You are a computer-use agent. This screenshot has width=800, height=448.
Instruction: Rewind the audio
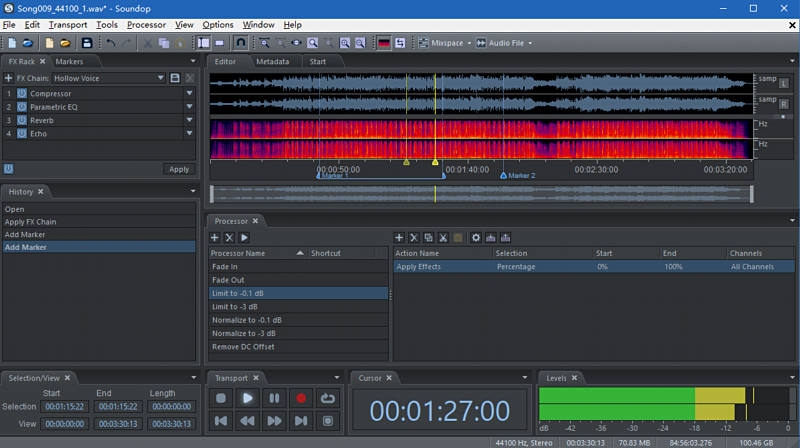click(x=247, y=421)
